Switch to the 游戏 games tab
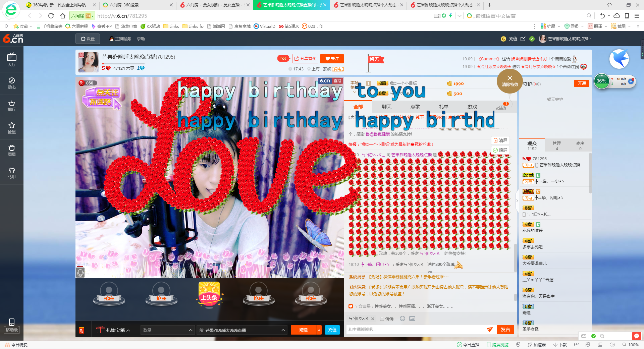The image size is (644, 349). tap(472, 107)
